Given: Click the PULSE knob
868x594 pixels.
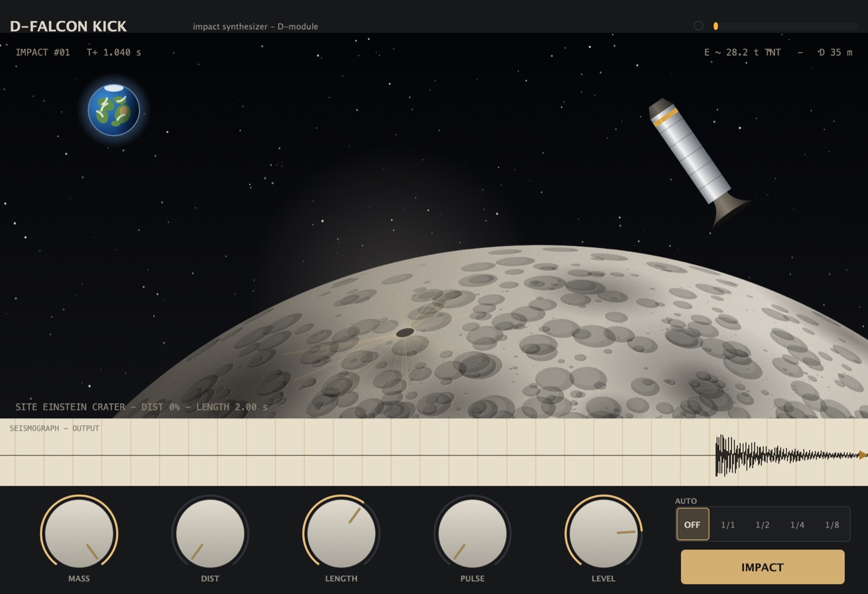Looking at the screenshot, I should pos(472,533).
